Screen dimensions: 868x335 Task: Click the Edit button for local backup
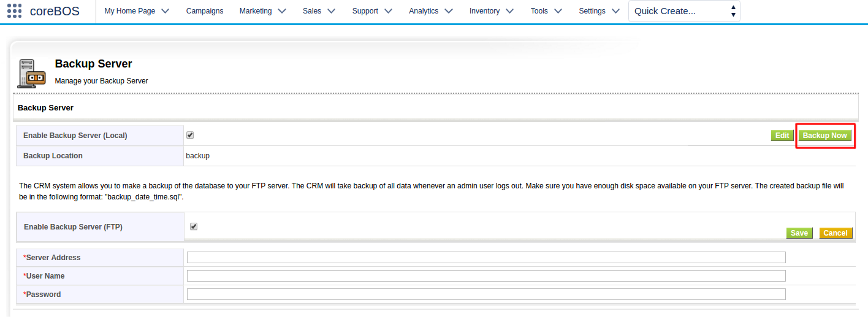[x=782, y=136]
